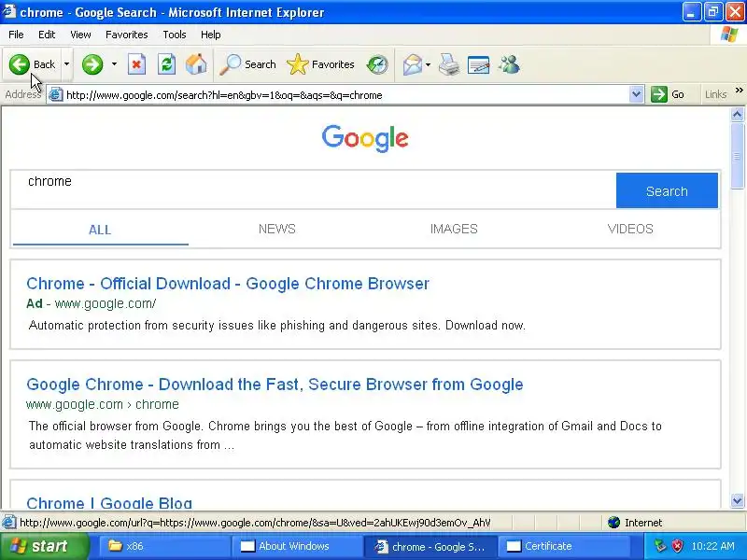
Task: Click the Automatic protection from security issues text
Action: point(277,325)
